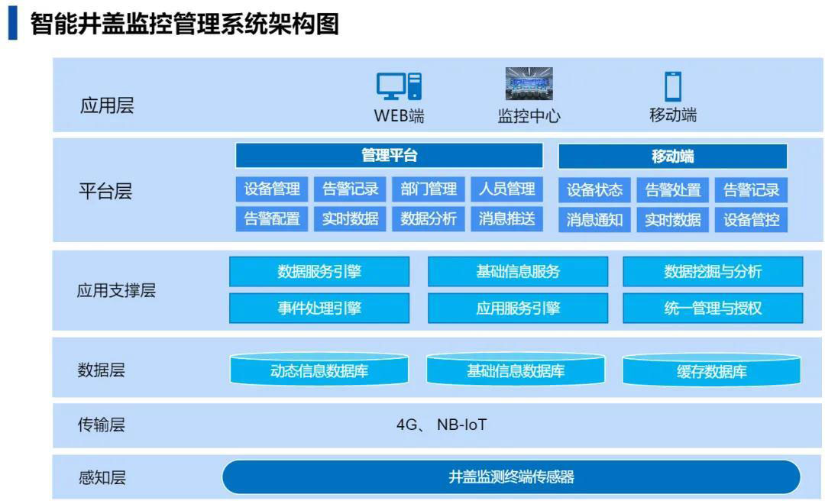Image resolution: width=825 pixels, height=504 pixels.
Task: Click the 数据服务引擎 box
Action: click(319, 271)
